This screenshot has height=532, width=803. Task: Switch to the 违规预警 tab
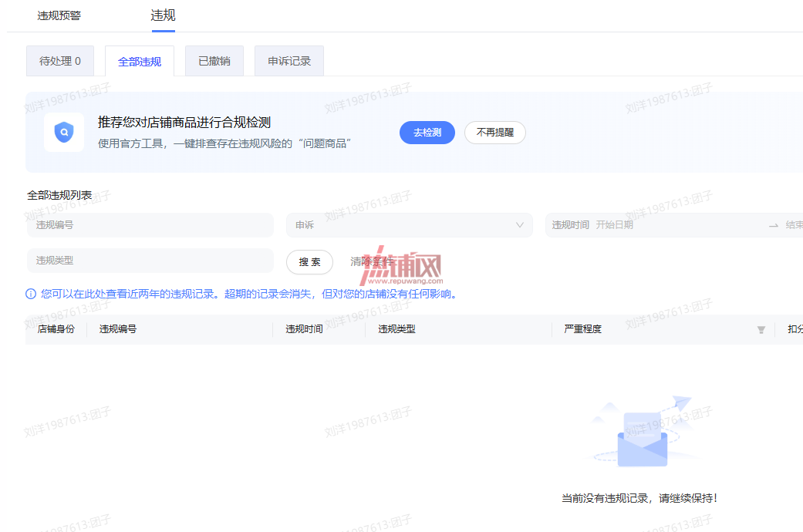tap(59, 15)
